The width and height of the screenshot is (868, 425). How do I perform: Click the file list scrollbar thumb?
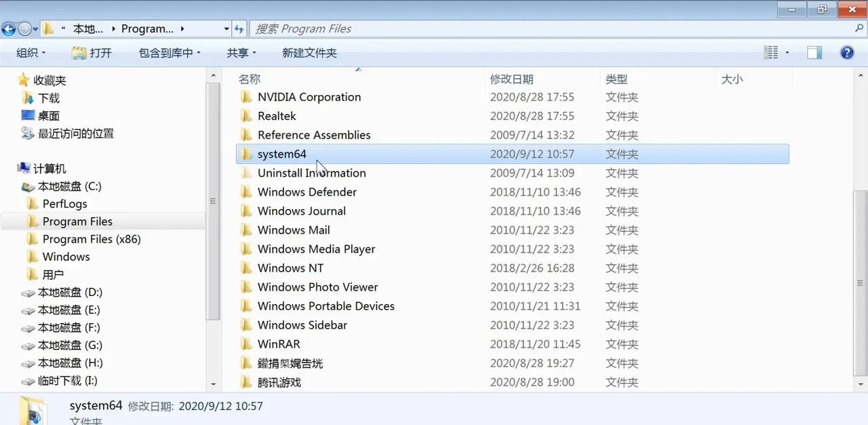861,282
